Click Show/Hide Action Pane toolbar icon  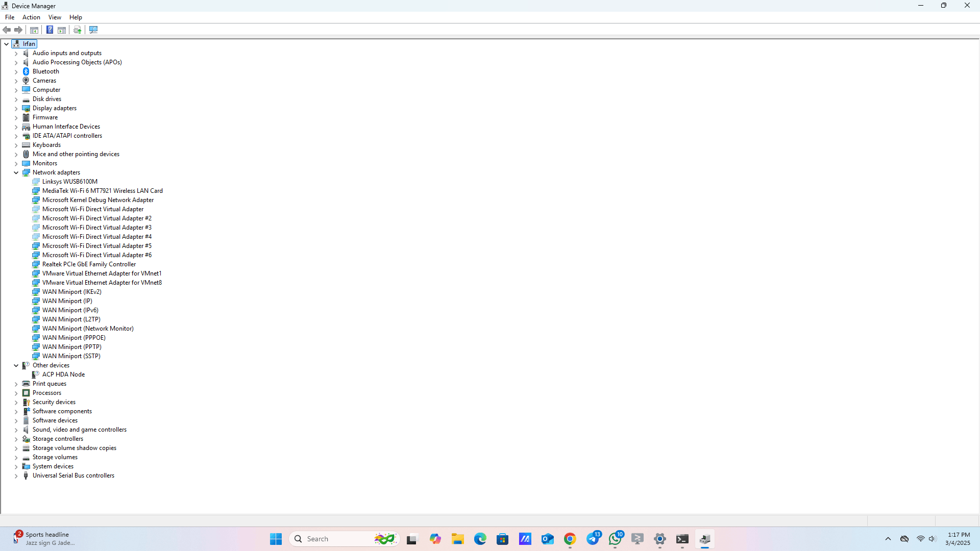(x=62, y=30)
